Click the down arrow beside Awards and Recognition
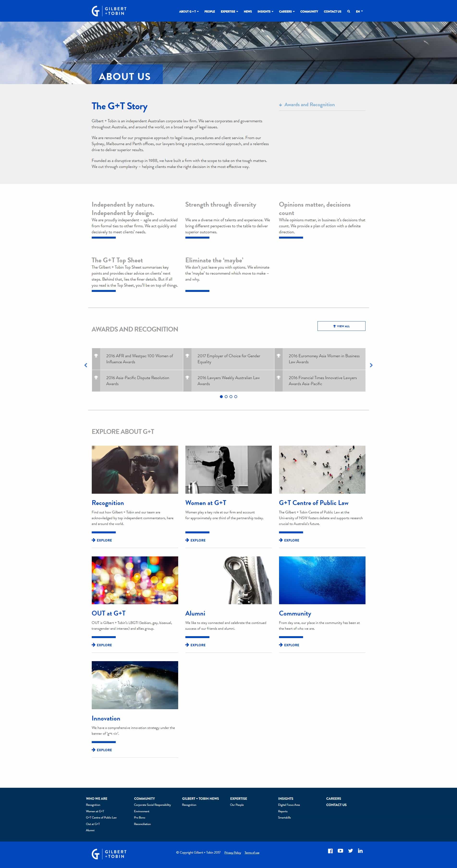Image resolution: width=457 pixels, height=868 pixels. (280, 105)
